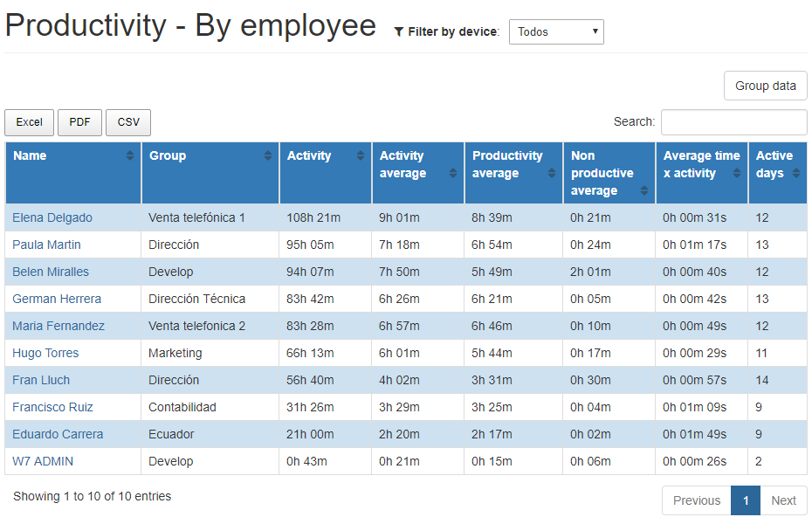Download data using CSV button
Image resolution: width=812 pixels, height=524 pixels.
[x=128, y=122]
